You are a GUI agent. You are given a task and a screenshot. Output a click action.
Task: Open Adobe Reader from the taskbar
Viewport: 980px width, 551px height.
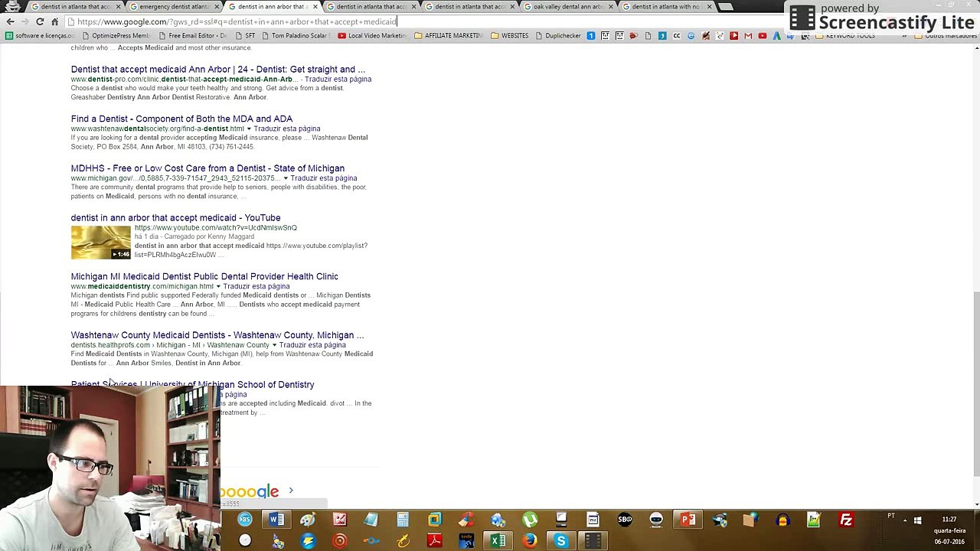[434, 541]
